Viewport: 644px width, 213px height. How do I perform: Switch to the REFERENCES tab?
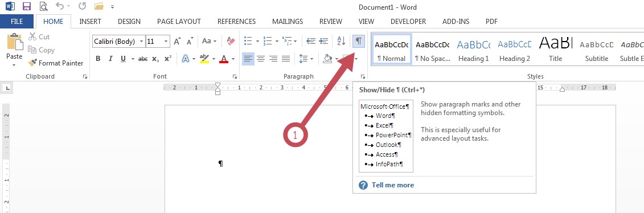(x=236, y=21)
